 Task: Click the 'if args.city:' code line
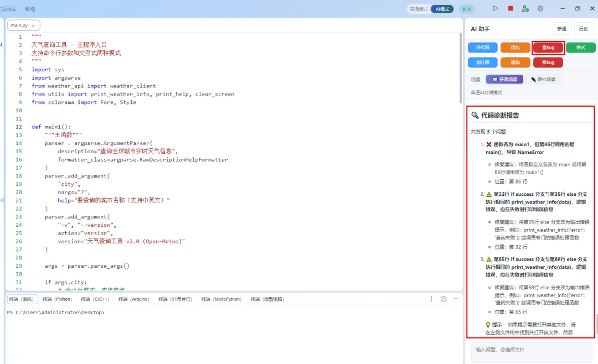pos(65,283)
